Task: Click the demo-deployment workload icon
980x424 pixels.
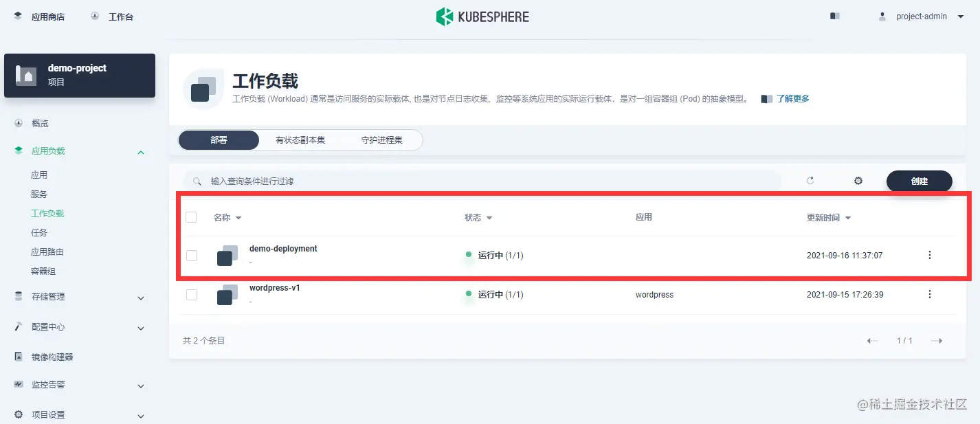Action: coord(227,256)
